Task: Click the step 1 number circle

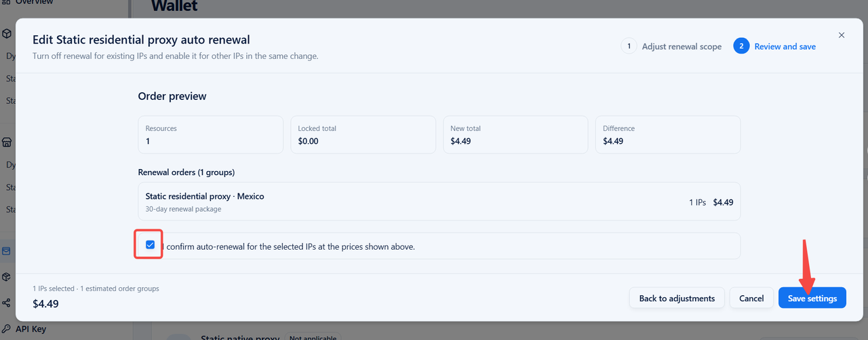Action: click(x=629, y=46)
